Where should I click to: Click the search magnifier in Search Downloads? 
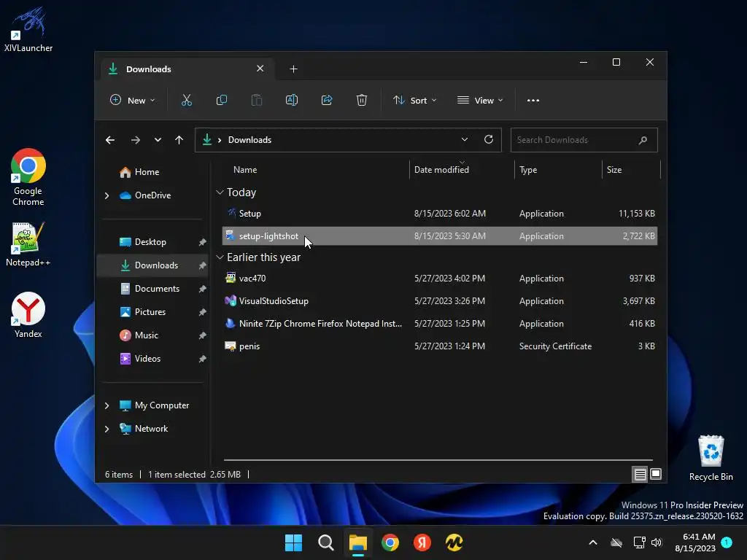(x=643, y=140)
